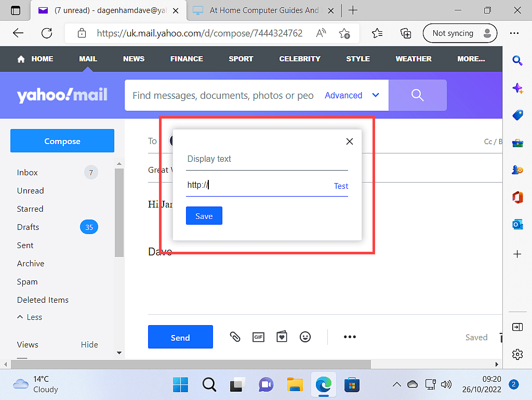Collapse the folder list using Less
The width and height of the screenshot is (532, 400).
pos(29,317)
